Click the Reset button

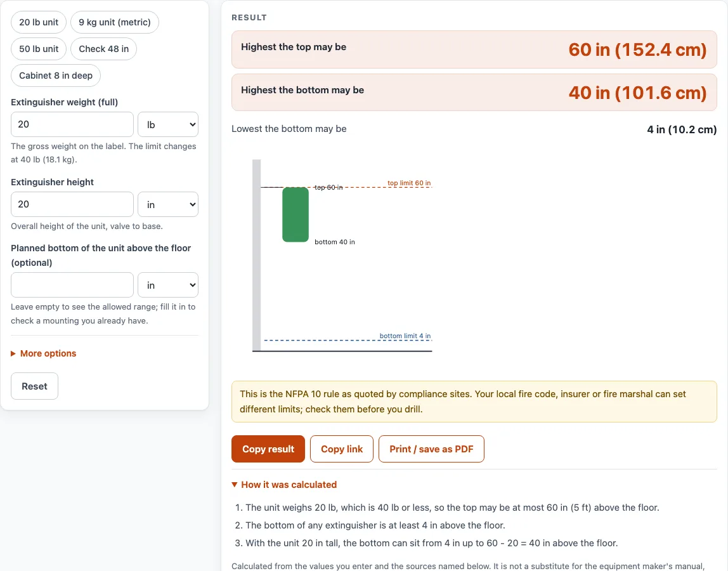pos(34,386)
